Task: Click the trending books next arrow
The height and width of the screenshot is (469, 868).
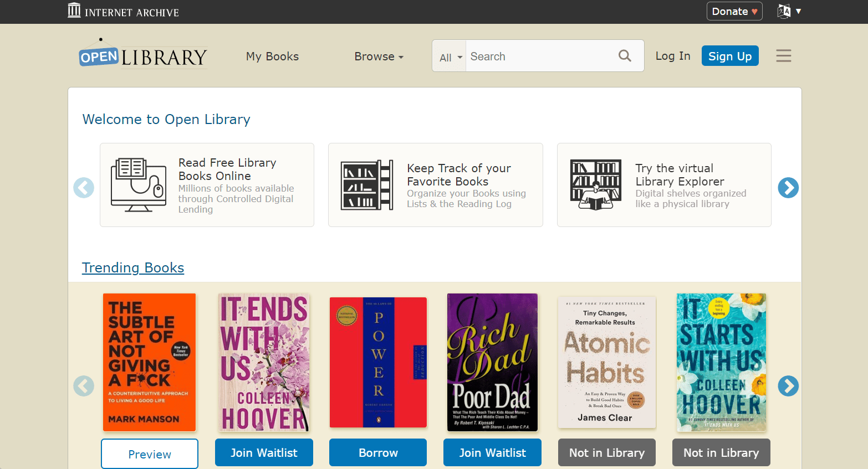Action: click(788, 386)
